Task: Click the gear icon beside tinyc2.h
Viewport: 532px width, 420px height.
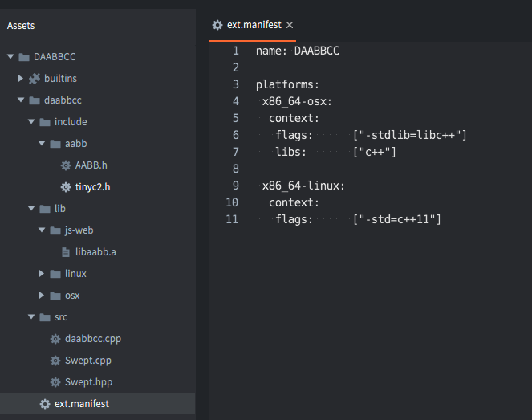Action: [66, 187]
